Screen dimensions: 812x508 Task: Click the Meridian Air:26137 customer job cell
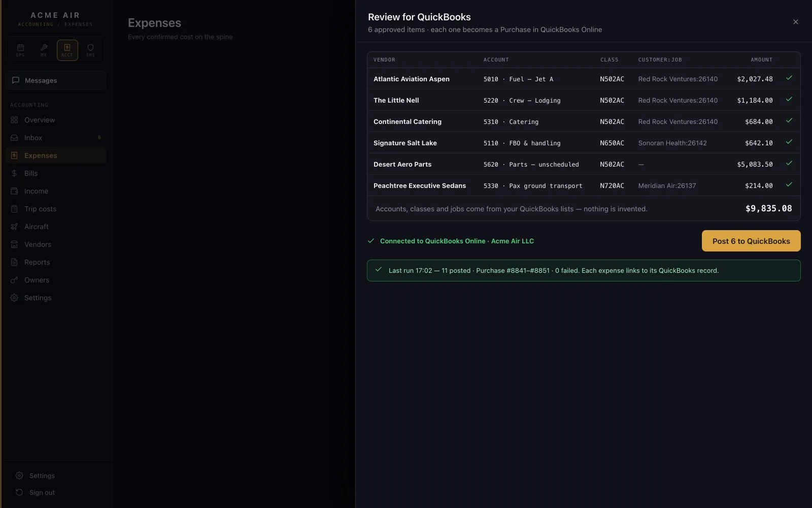tap(667, 186)
